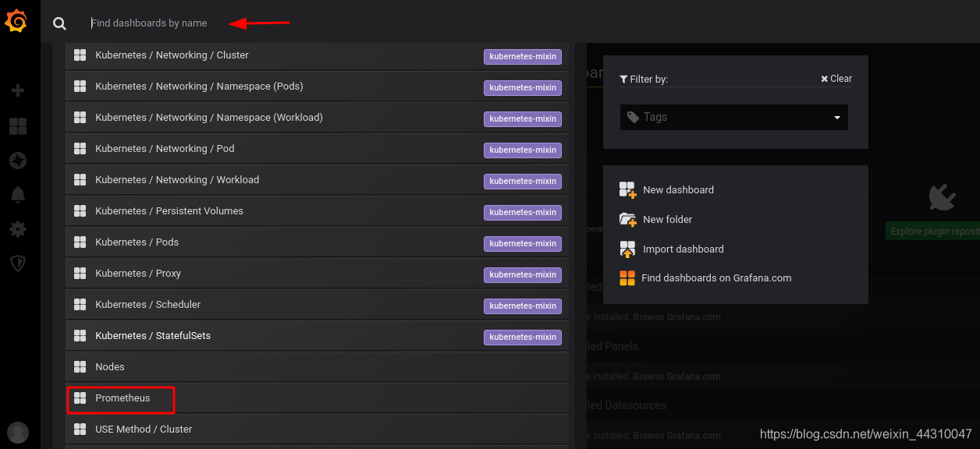
Task: Open the Nodes dashboard
Action: [x=318, y=367]
